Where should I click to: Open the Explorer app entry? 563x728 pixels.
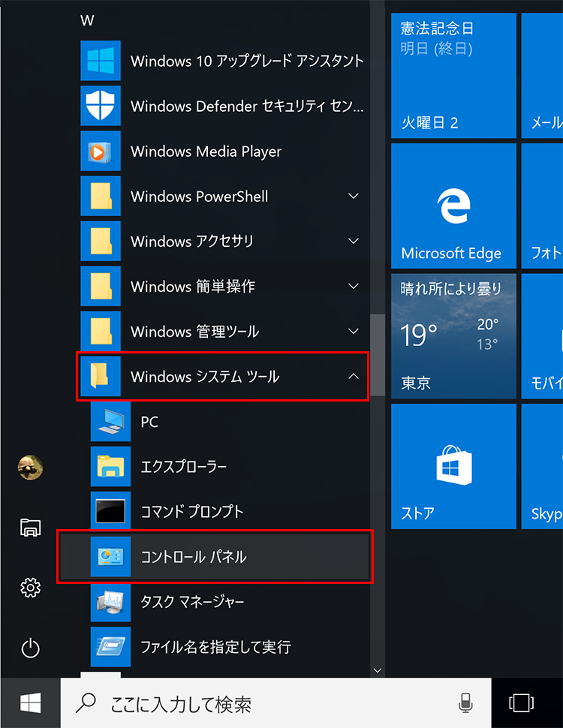click(x=183, y=467)
